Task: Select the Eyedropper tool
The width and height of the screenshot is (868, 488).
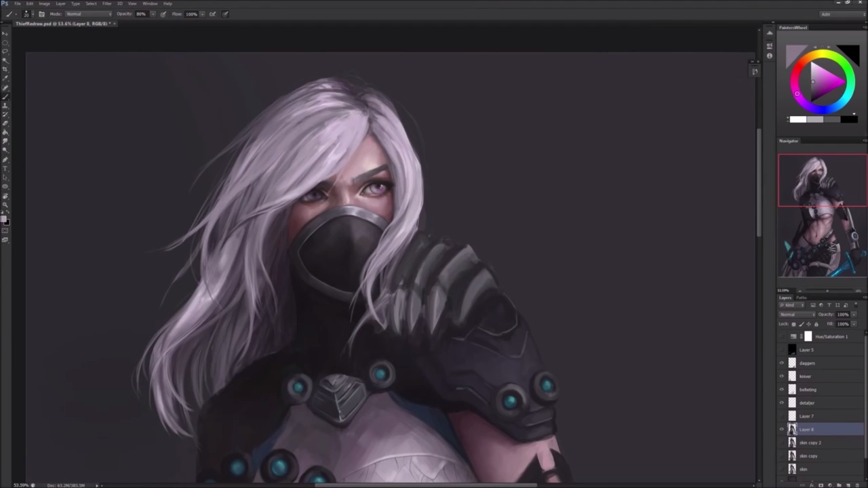Action: point(5,77)
